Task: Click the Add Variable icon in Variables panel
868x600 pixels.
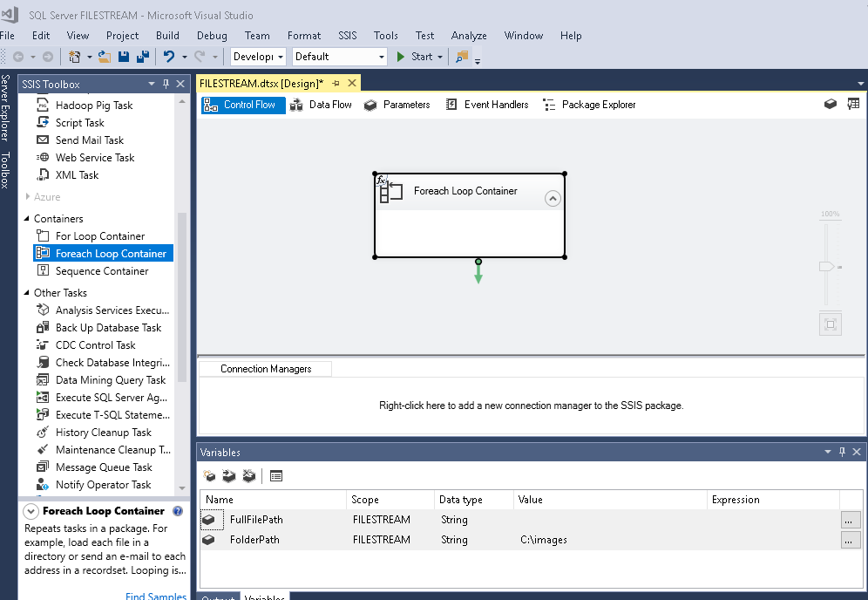Action: click(x=209, y=476)
